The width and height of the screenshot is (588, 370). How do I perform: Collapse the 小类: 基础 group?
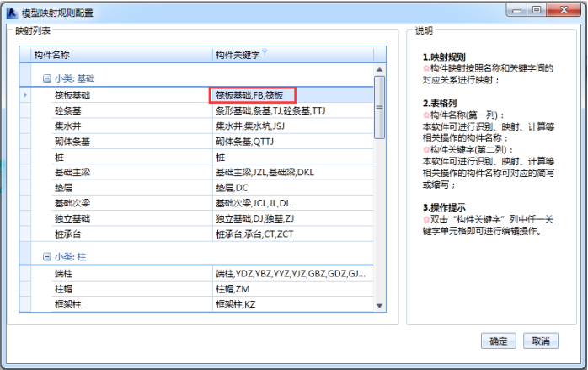coord(47,78)
